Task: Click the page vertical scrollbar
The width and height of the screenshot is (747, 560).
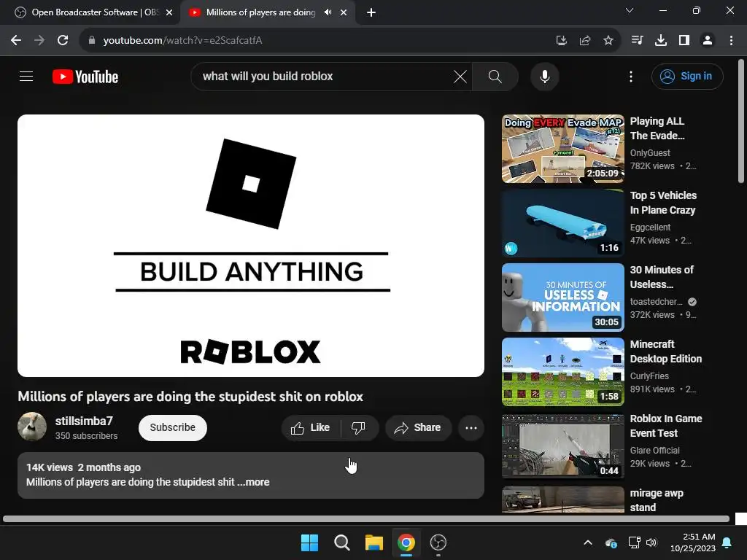Action: pyautogui.click(x=741, y=121)
